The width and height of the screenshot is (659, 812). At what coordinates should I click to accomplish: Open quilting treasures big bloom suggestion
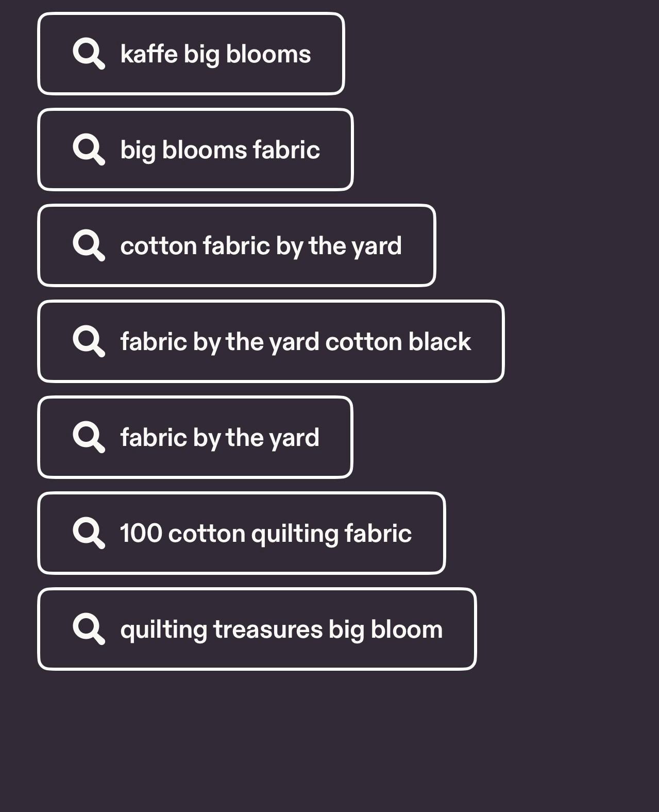point(257,629)
